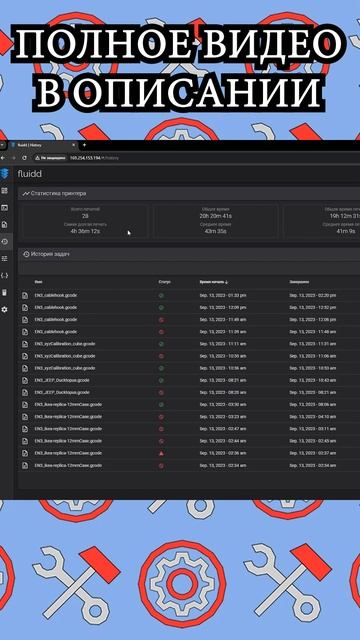Click file icon of job started 02:34 am
The width and height of the screenshot is (360, 640).
(25, 465)
